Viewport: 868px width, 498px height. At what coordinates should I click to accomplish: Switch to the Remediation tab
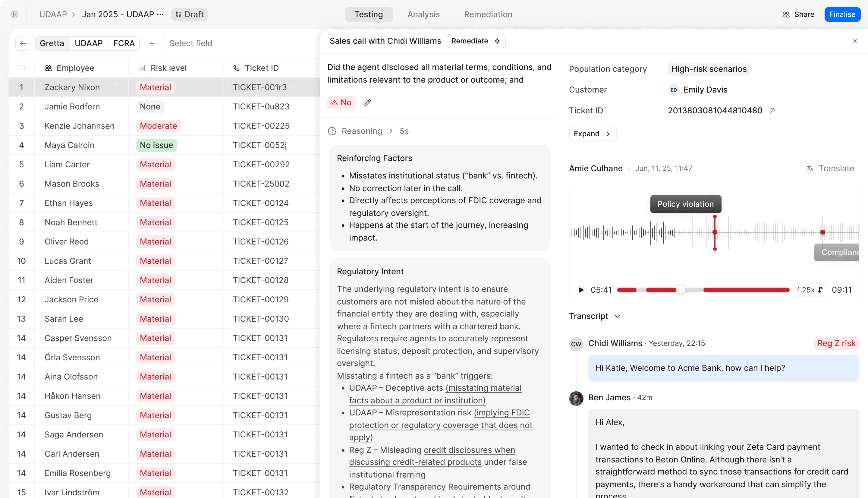[488, 14]
